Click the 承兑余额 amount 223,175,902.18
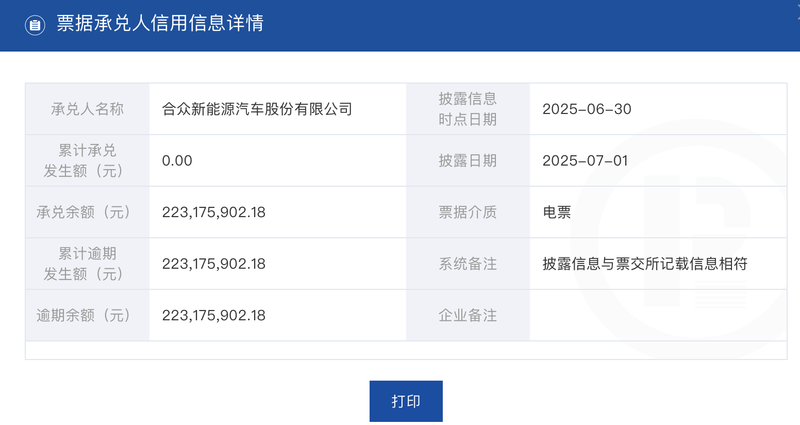800x425 pixels. pyautogui.click(x=214, y=212)
